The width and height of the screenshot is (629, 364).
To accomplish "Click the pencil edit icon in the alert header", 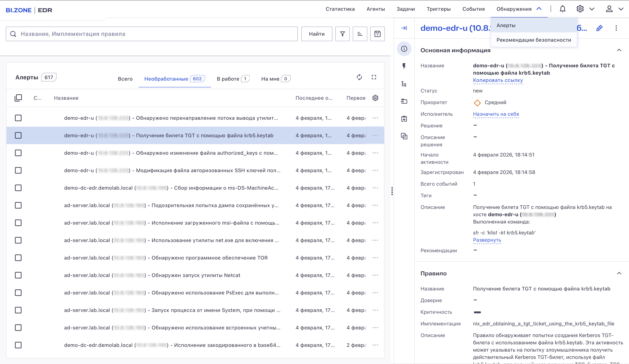I will click(x=599, y=28).
